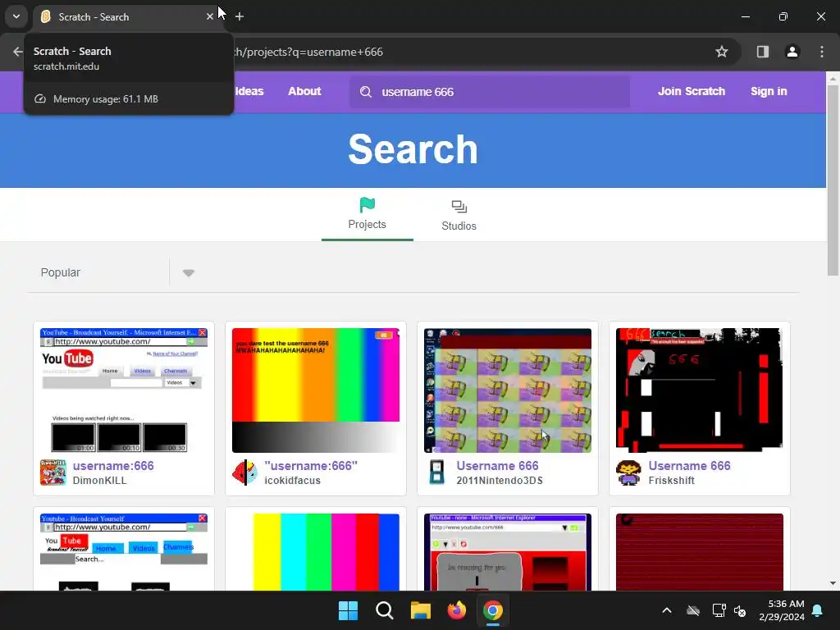The height and width of the screenshot is (630, 840).
Task: Open 'Username 666' by 2011Nintendo3DS
Action: click(x=497, y=466)
